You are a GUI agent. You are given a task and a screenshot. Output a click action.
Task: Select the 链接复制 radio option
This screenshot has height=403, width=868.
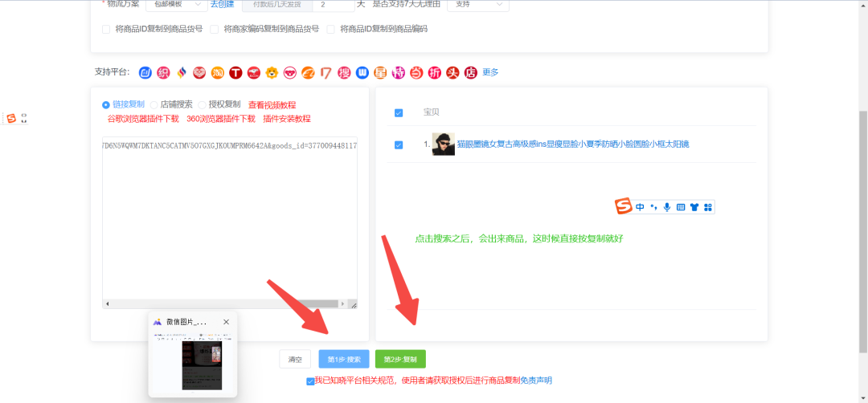pos(106,104)
